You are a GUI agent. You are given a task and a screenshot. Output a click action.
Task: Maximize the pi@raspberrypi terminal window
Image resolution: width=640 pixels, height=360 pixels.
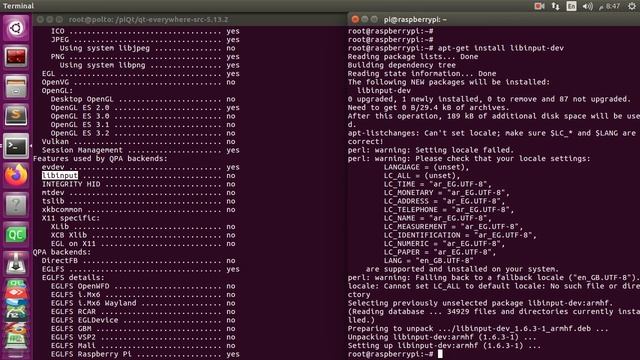(x=374, y=19)
